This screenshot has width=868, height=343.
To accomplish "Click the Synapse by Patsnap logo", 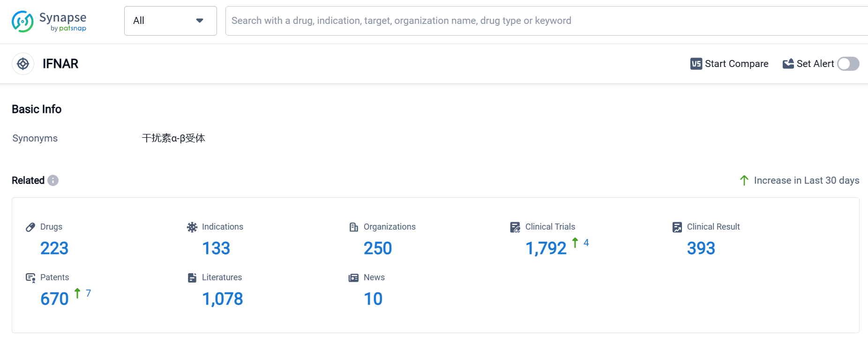I will 49,22.
